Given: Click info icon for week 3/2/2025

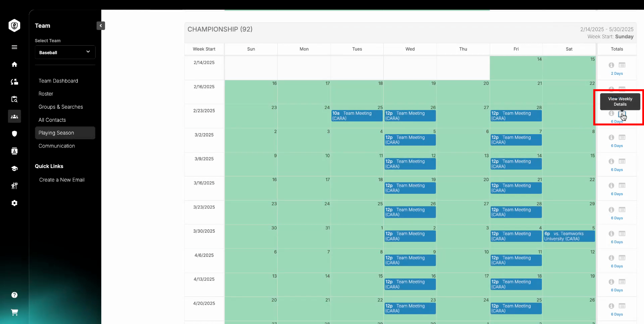Looking at the screenshot, I should 611,138.
